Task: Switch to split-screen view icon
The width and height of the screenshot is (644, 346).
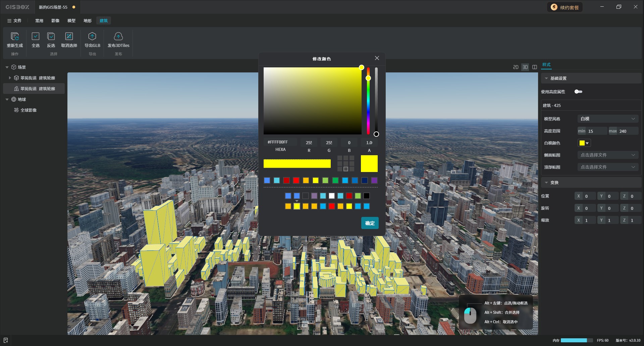Action: coord(535,67)
